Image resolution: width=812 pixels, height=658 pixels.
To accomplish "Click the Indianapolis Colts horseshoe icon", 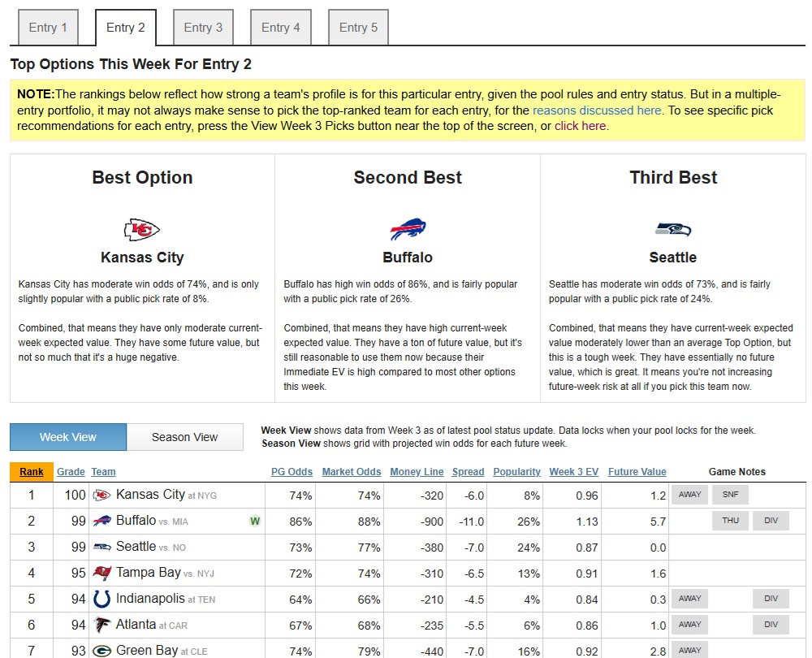I will point(102,600).
